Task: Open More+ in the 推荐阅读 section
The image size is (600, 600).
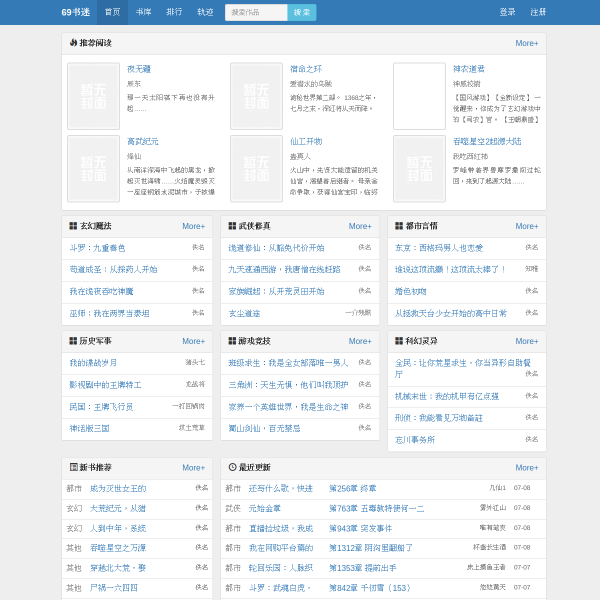Action: (527, 43)
